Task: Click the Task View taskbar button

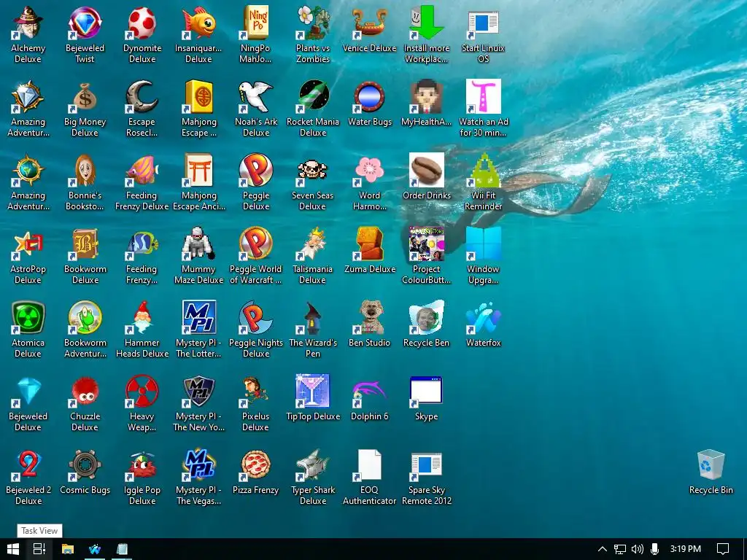Action: point(39,549)
